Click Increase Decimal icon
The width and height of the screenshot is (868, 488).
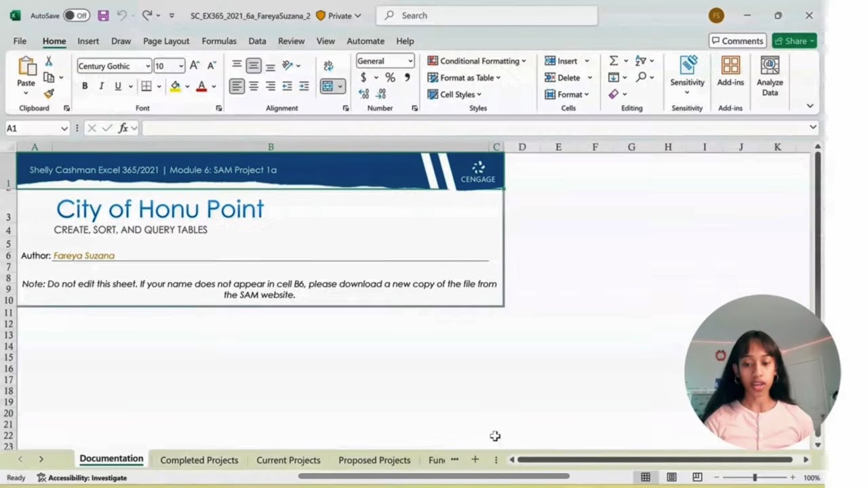pyautogui.click(x=364, y=94)
